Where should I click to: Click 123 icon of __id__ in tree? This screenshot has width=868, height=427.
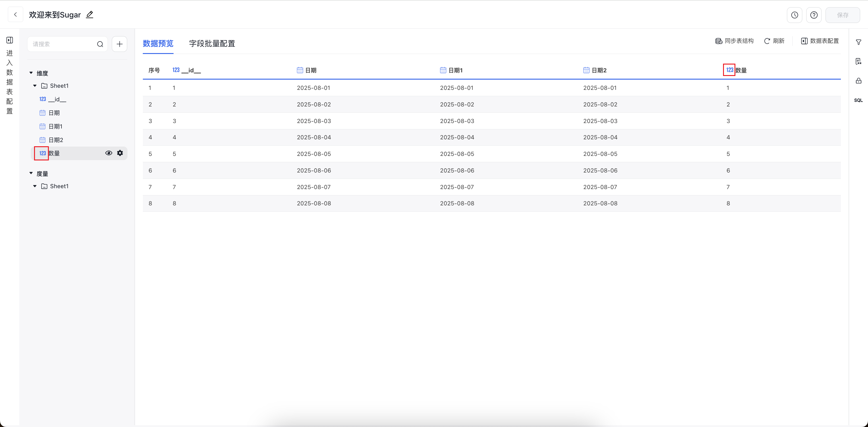tap(42, 99)
